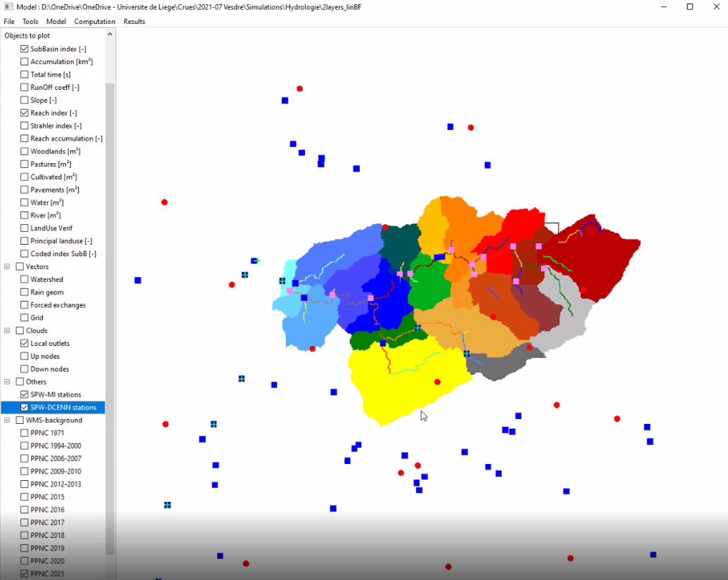Disable the SPW-MI stations checkbox
Viewport: 728px width, 580px height.
point(25,395)
